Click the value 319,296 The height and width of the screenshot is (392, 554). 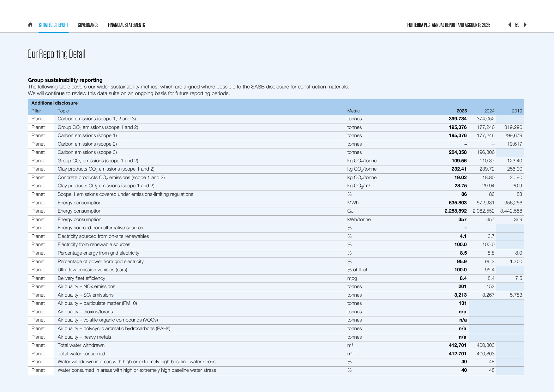[513, 127]
